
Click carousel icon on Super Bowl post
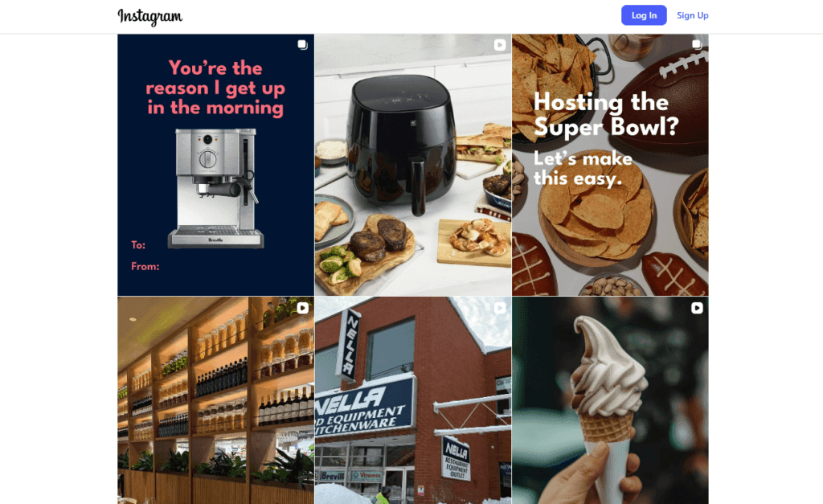pos(697,45)
